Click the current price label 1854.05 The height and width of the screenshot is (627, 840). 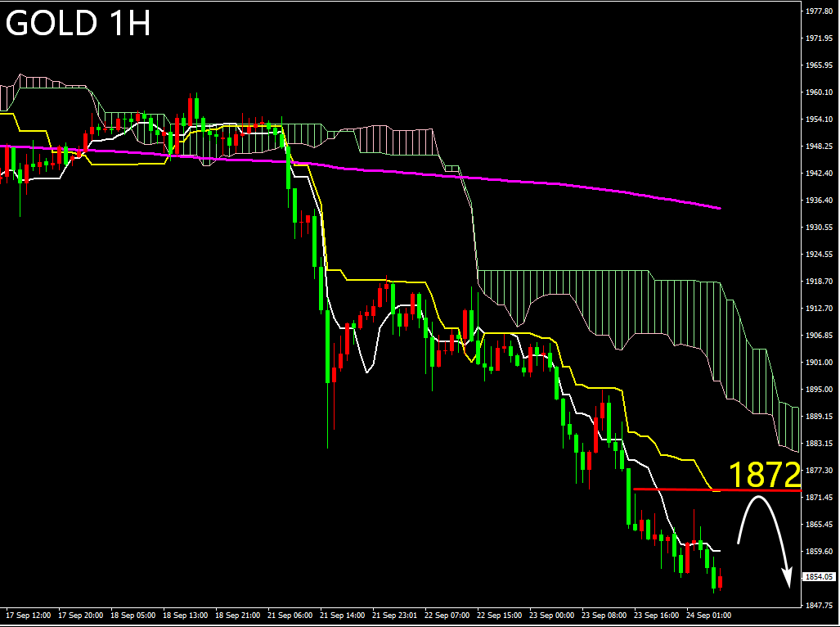tap(819, 576)
